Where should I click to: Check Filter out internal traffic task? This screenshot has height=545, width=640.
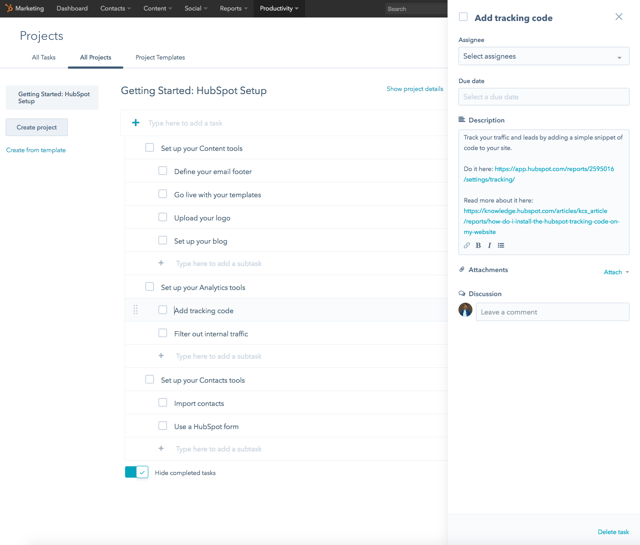click(163, 333)
